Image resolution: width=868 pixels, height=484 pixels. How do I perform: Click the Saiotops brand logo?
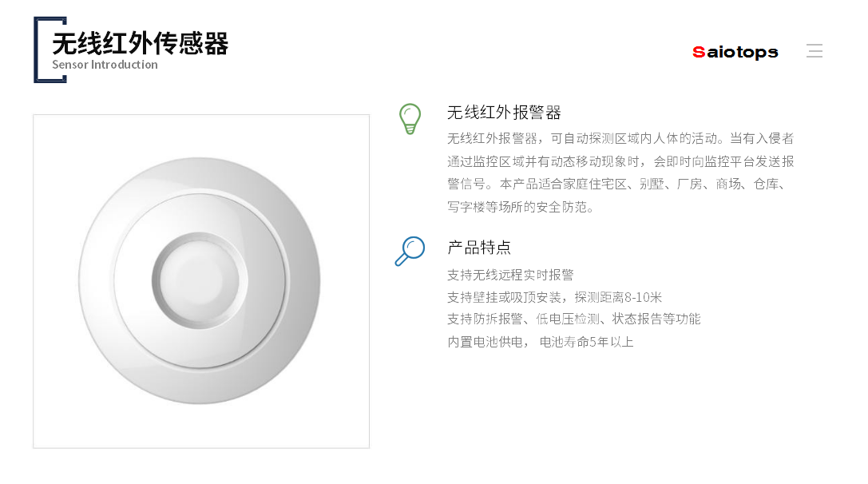point(735,52)
